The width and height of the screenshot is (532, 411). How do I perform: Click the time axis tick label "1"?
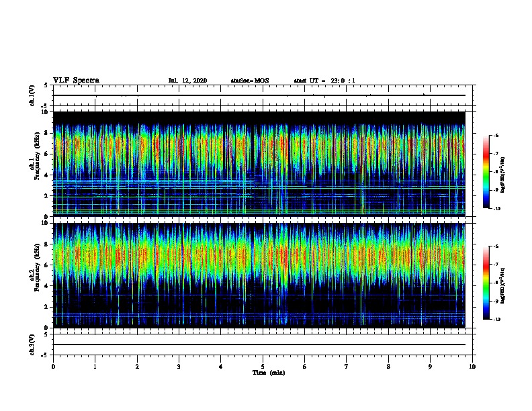(x=95, y=366)
